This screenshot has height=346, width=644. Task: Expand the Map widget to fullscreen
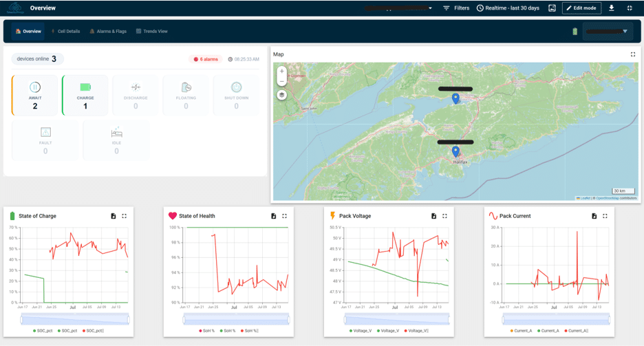(x=633, y=54)
